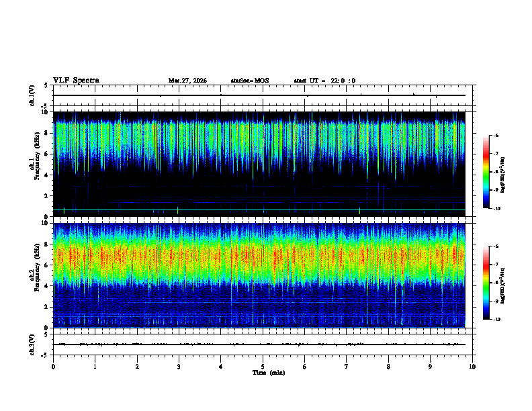This screenshot has width=532, height=411.
Task: Click the "10" tick on ch.2 frequency axis
Action: pyautogui.click(x=46, y=223)
